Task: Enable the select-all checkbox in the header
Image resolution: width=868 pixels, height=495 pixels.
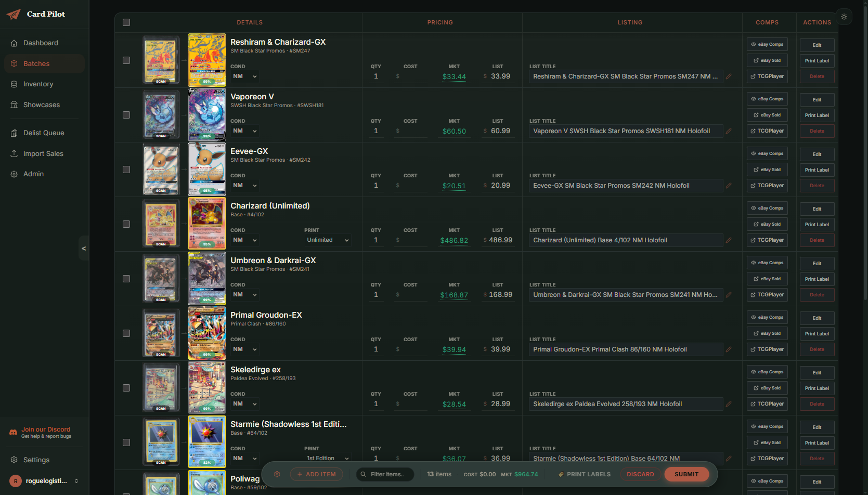Action: (x=126, y=22)
